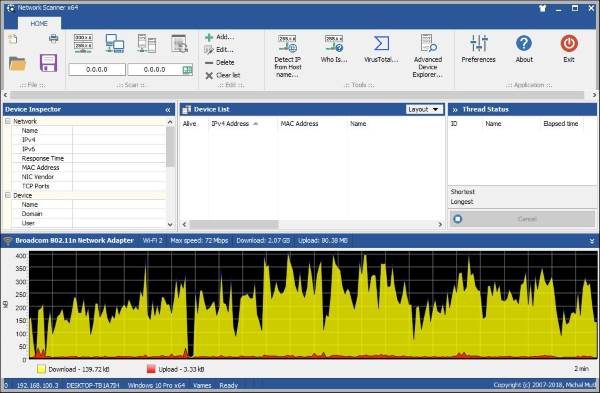Click the Cancel button
The height and width of the screenshot is (393, 600).
coord(522,219)
